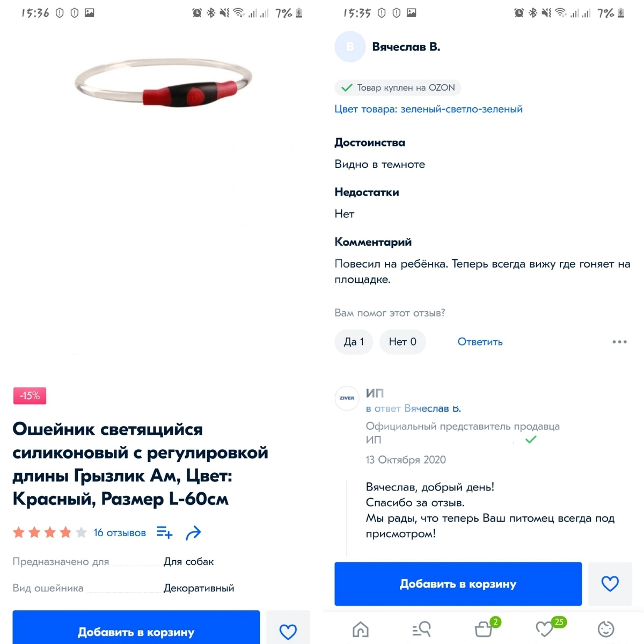Open reviewer avatar for Вячеслав В.
The image size is (644, 644).
[x=350, y=47]
